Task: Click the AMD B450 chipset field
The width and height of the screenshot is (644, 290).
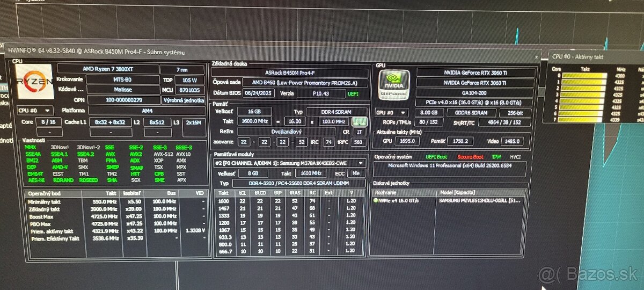Action: click(x=305, y=83)
